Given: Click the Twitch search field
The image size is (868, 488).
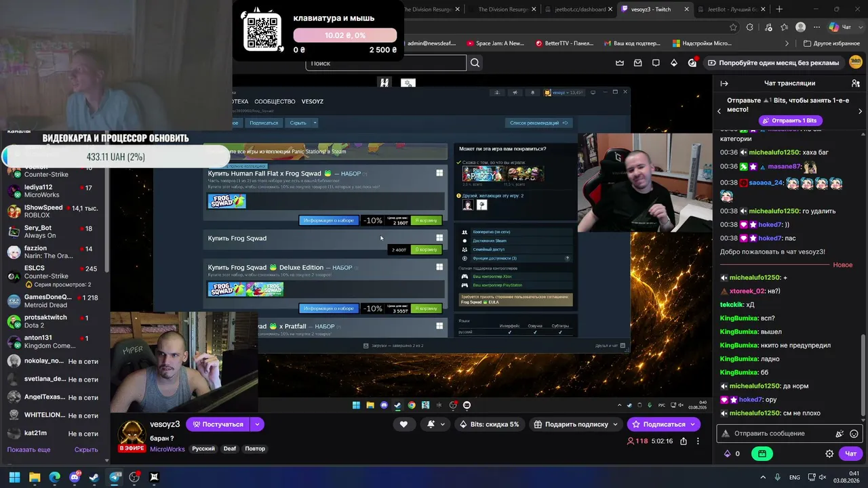Looking at the screenshot, I should (386, 63).
